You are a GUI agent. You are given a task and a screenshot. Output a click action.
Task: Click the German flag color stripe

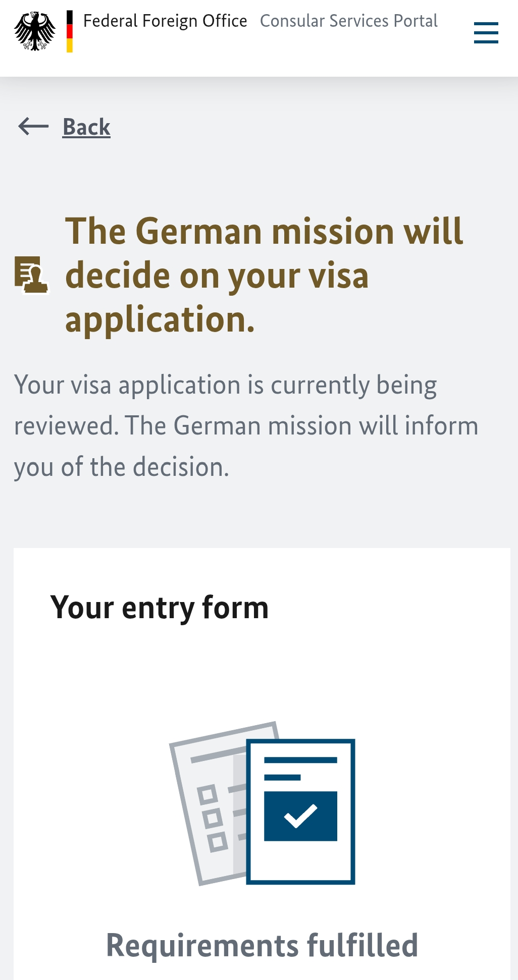coord(70,31)
